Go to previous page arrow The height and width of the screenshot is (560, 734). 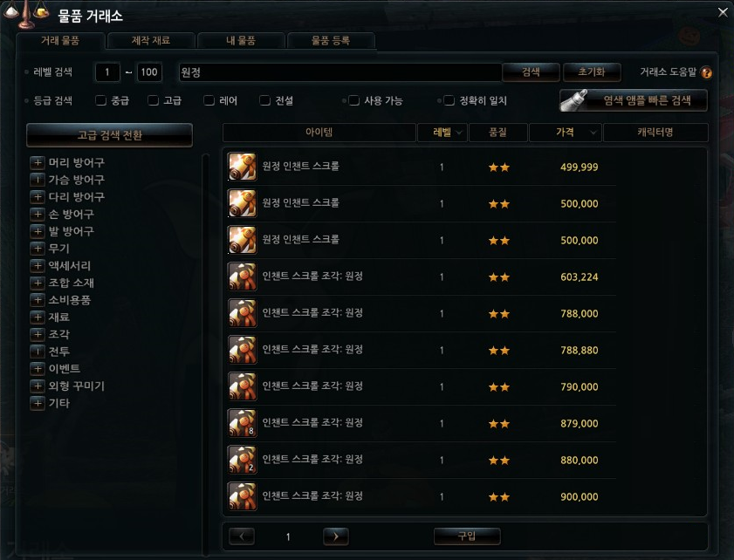[x=242, y=536]
